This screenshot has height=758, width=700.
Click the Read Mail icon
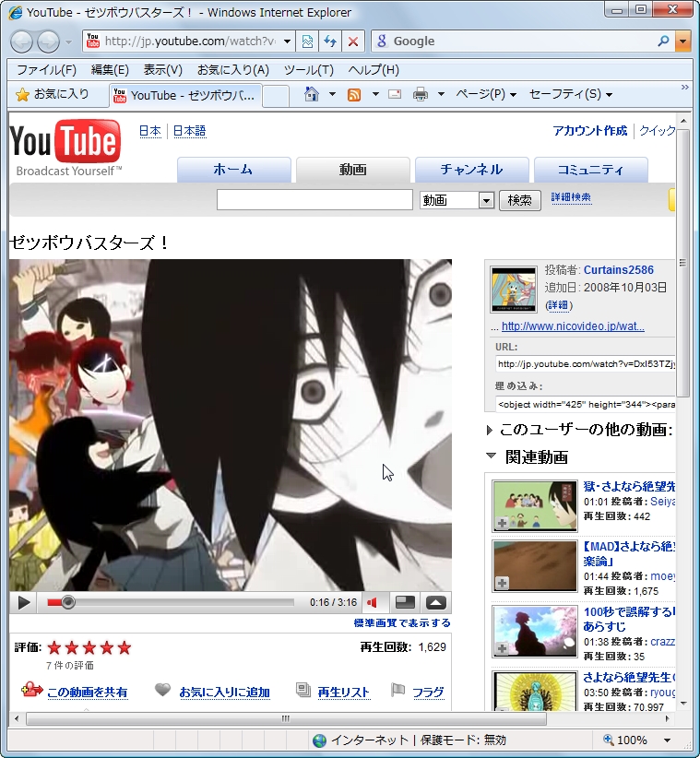click(395, 94)
